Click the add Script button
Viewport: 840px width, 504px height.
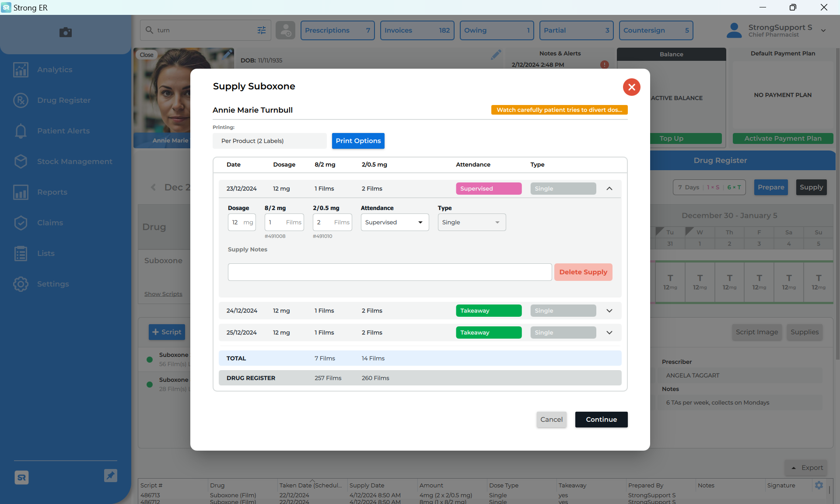[167, 332]
